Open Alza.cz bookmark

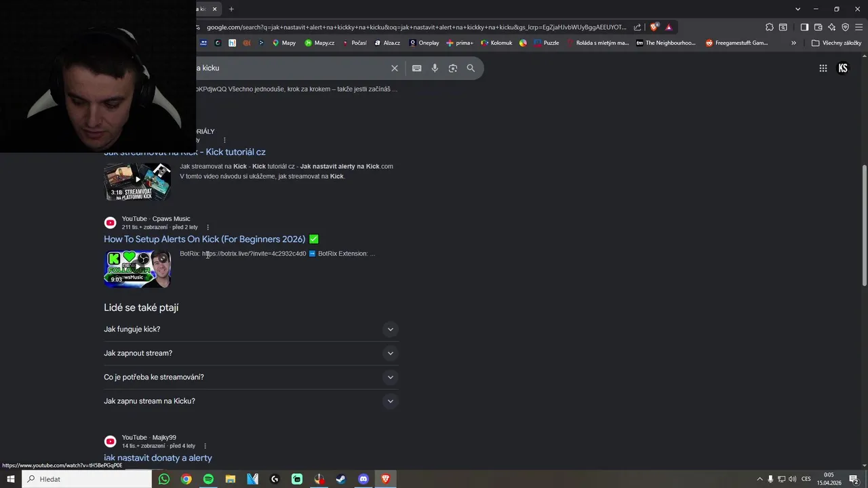[387, 43]
